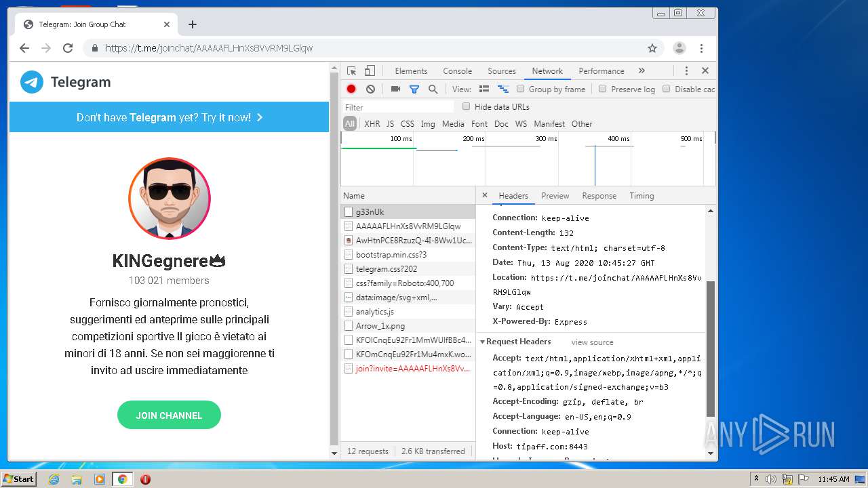Viewport: 868px width, 488px height.
Task: Open volume control in system tray
Action: coord(771,479)
